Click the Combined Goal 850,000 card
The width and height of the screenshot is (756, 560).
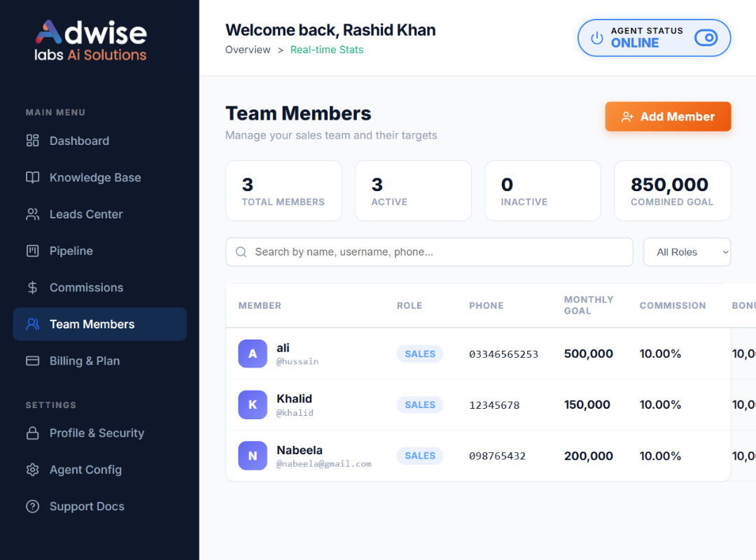click(x=673, y=191)
